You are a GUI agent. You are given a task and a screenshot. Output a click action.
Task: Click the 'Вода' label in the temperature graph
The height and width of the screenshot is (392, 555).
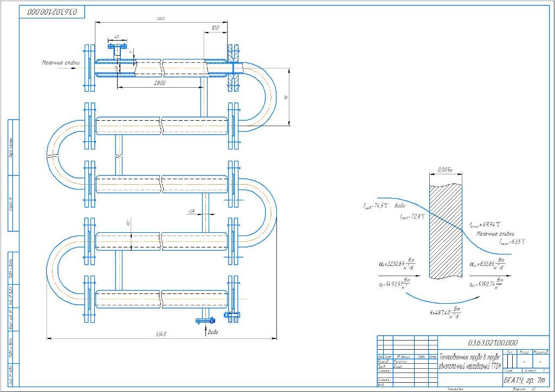(400, 206)
